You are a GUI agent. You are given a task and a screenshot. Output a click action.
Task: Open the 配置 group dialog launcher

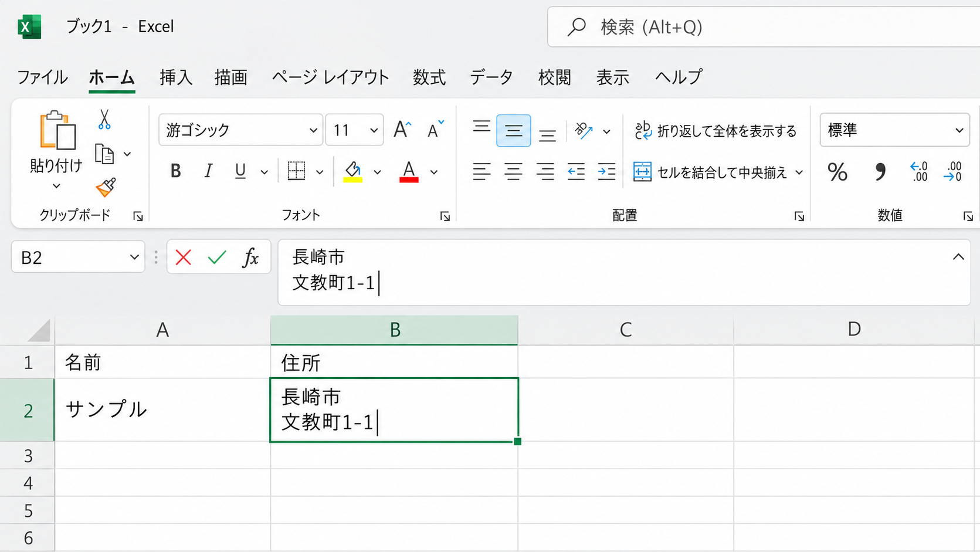tap(799, 216)
